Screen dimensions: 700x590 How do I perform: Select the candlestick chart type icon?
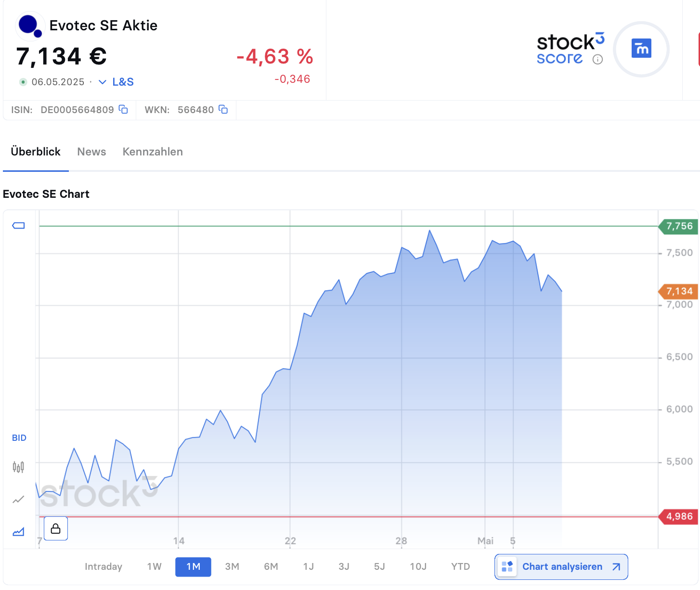18,467
